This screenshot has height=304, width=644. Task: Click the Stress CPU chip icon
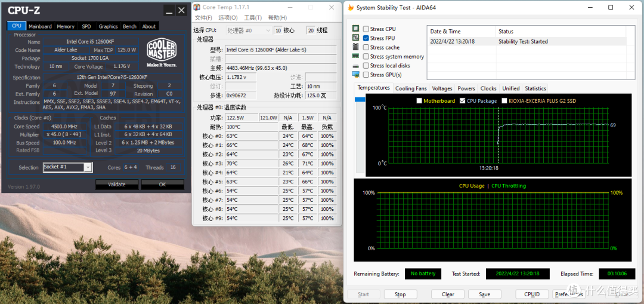coord(355,29)
